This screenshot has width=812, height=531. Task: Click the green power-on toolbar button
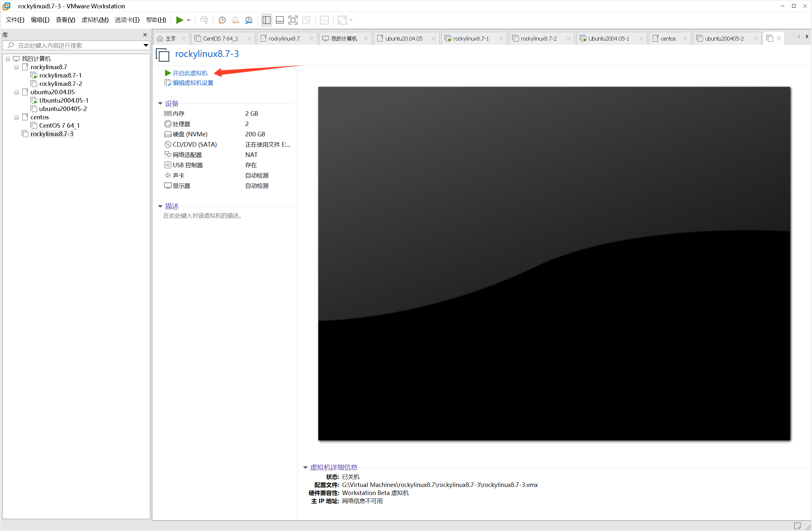tap(179, 20)
